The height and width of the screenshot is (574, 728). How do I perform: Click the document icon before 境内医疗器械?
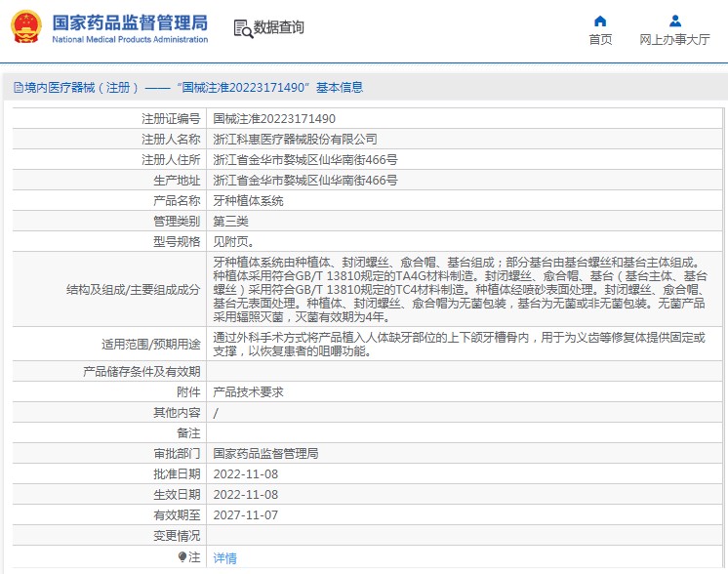point(19,87)
